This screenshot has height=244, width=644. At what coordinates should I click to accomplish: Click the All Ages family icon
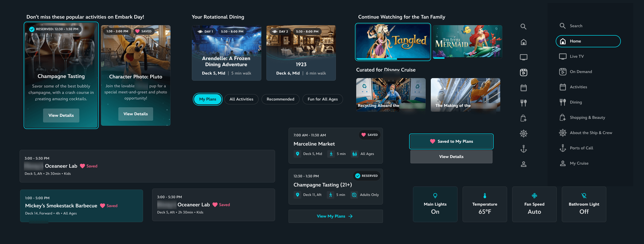[x=354, y=154]
